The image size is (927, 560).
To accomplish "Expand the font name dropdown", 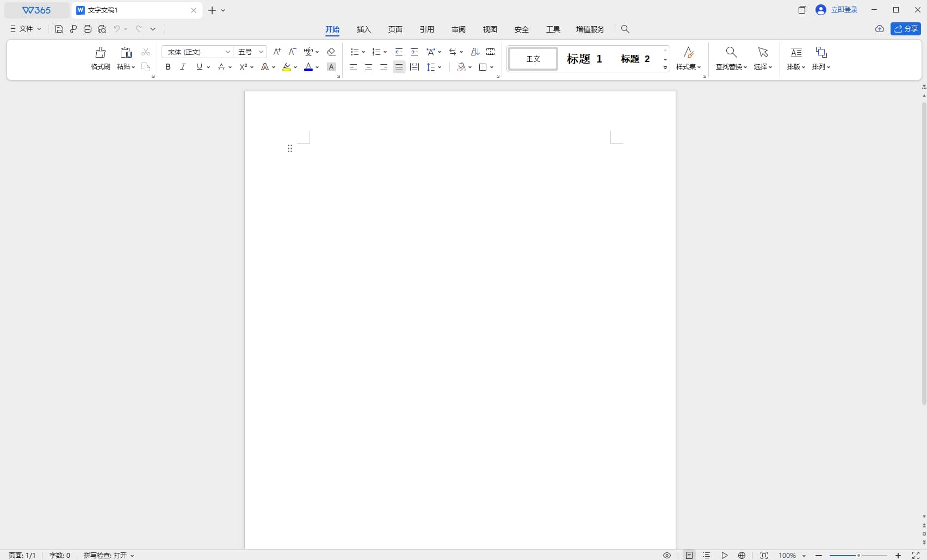I will [227, 52].
